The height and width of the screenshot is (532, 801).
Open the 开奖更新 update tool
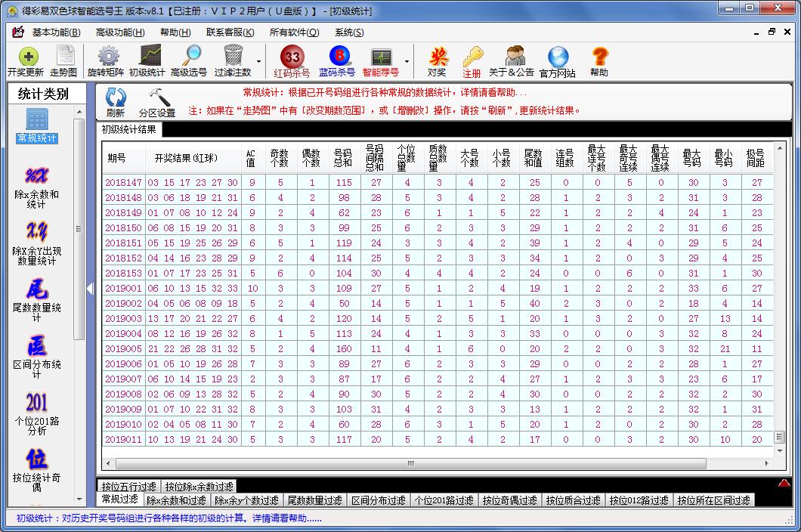tap(27, 61)
